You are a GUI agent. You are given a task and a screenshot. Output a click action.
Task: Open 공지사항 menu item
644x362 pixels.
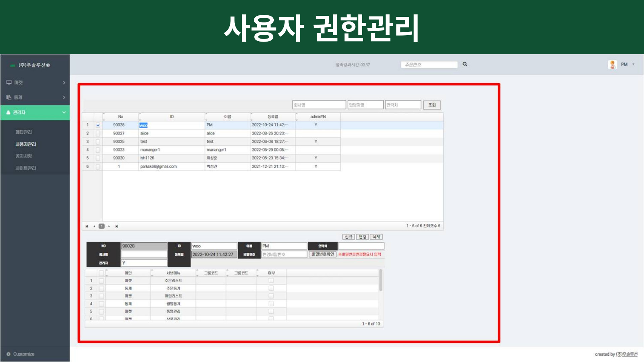(24, 156)
